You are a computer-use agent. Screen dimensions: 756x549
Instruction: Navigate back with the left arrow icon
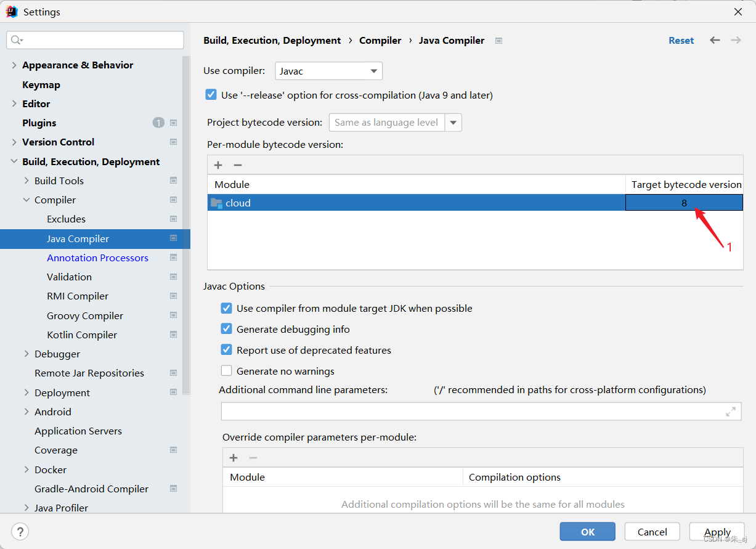click(x=714, y=40)
